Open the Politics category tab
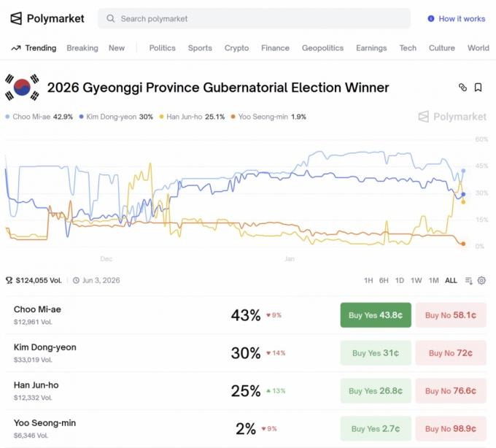Image resolution: width=496 pixels, height=448 pixels. (162, 48)
